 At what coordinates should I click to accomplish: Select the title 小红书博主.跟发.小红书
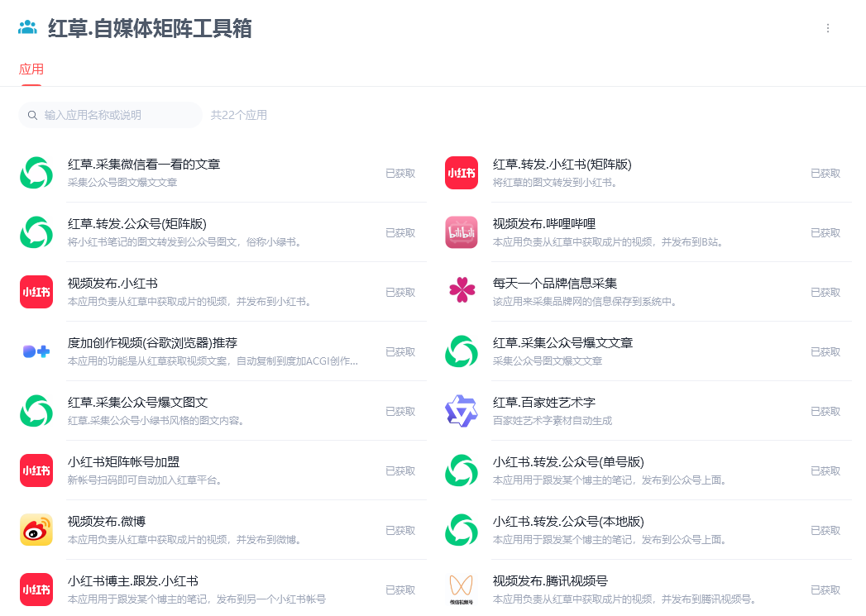coord(133,582)
